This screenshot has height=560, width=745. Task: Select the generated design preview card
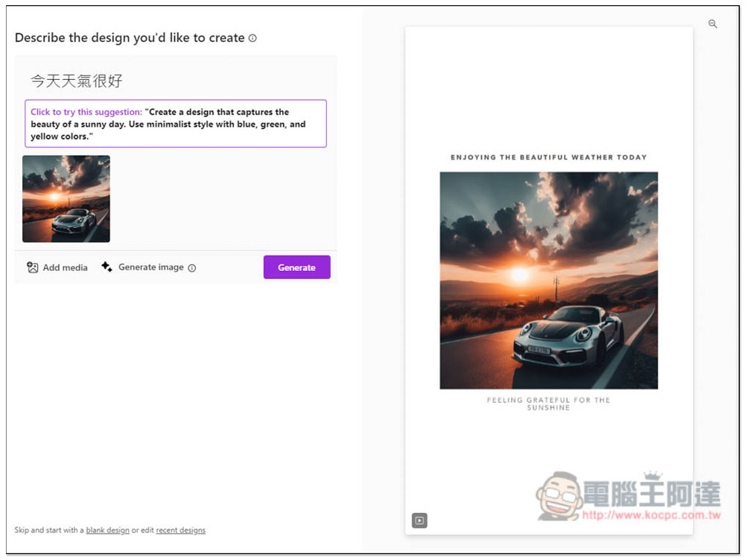pos(549,280)
